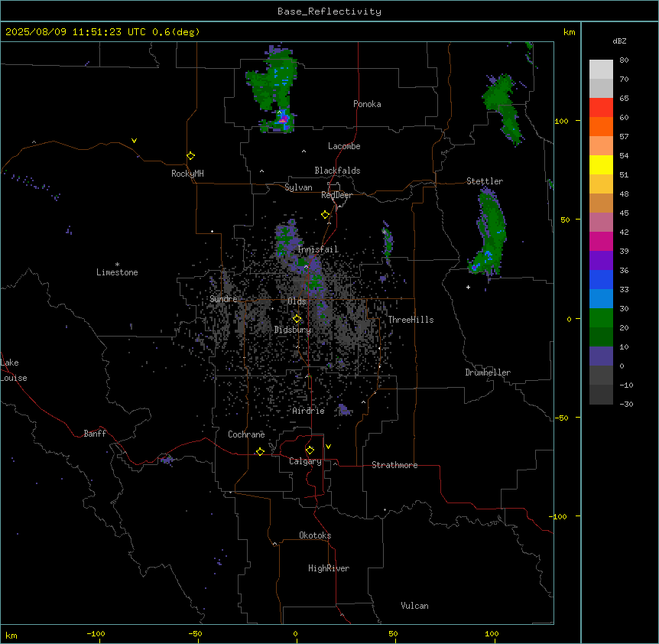Select the bright green legend swatch below 30

[x=601, y=318]
